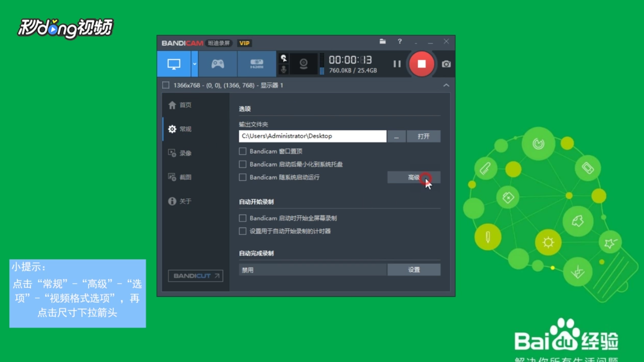This screenshot has height=362, width=644.
Task: Toggle webcam overlay icon
Action: click(304, 64)
